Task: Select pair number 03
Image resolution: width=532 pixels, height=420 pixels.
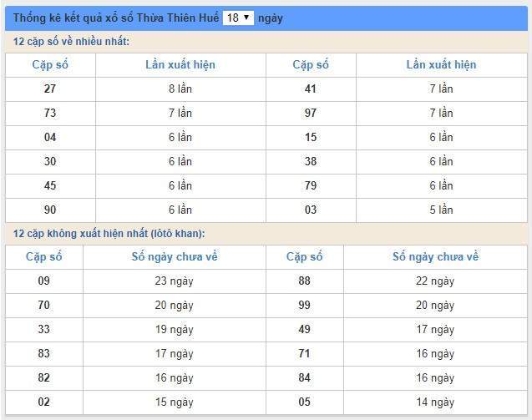Action: pos(311,210)
